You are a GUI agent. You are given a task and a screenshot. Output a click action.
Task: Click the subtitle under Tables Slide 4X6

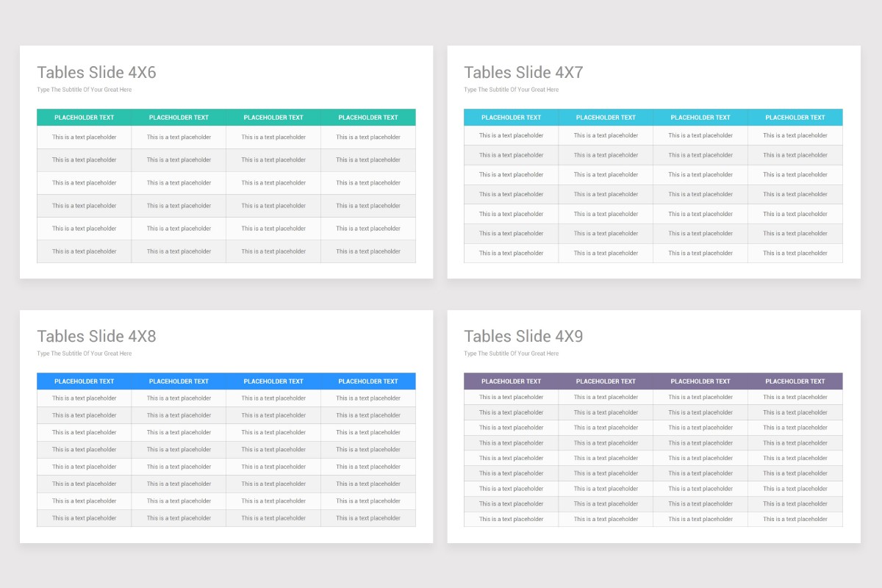click(x=85, y=90)
